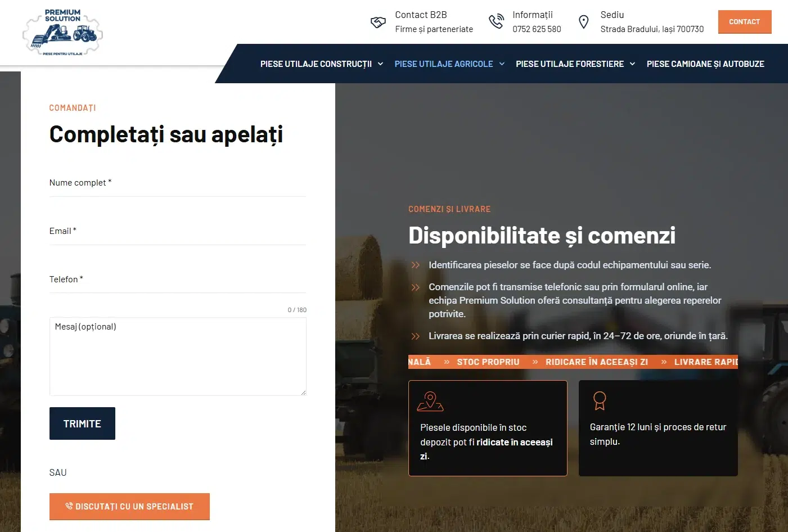Click into the Mesaj (opțional) textarea
This screenshot has height=532, width=788.
[x=178, y=357]
